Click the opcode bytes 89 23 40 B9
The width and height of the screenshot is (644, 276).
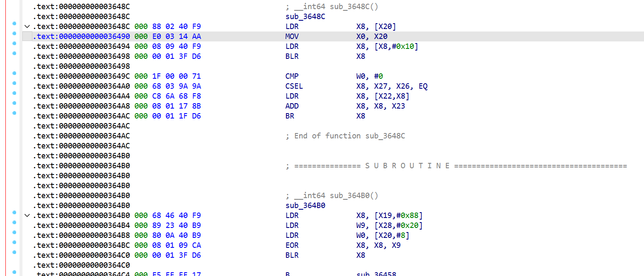(177, 225)
